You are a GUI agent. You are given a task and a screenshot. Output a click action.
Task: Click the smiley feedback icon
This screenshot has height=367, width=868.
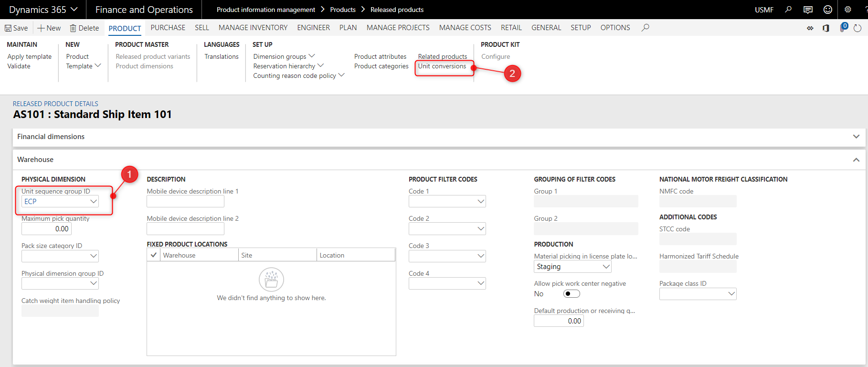[828, 10]
